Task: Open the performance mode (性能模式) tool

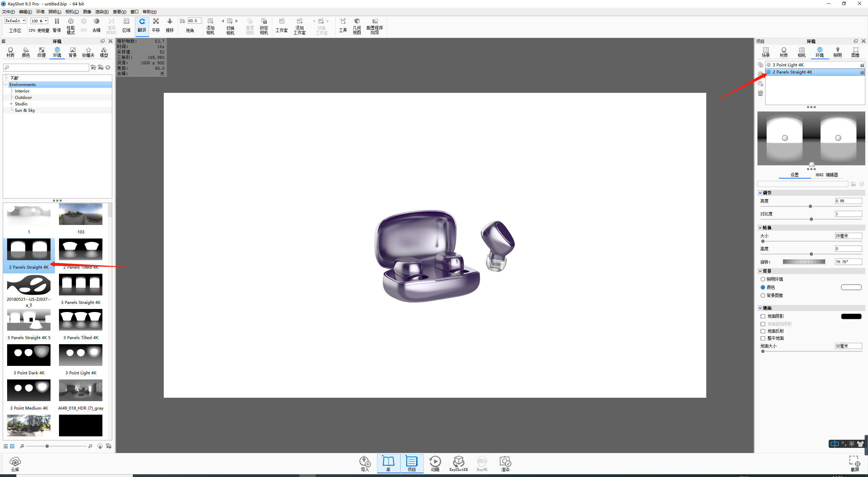Action: coord(71,26)
